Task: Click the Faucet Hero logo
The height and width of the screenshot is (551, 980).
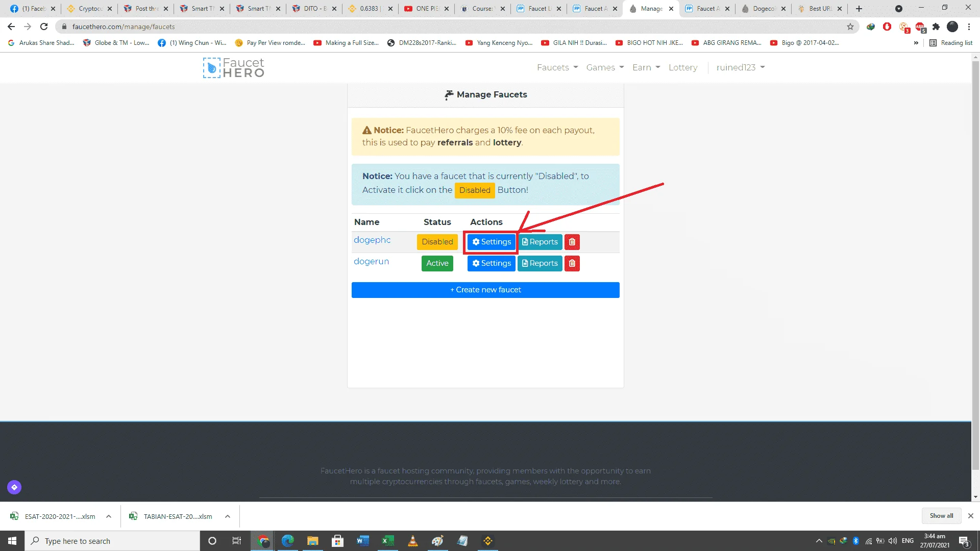Action: tap(234, 67)
